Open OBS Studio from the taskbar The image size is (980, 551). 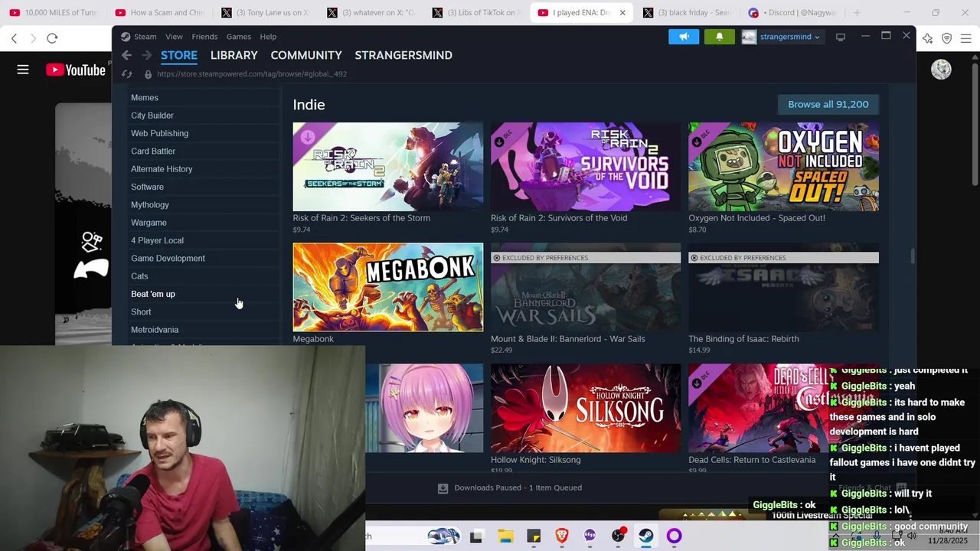pyautogui.click(x=618, y=536)
